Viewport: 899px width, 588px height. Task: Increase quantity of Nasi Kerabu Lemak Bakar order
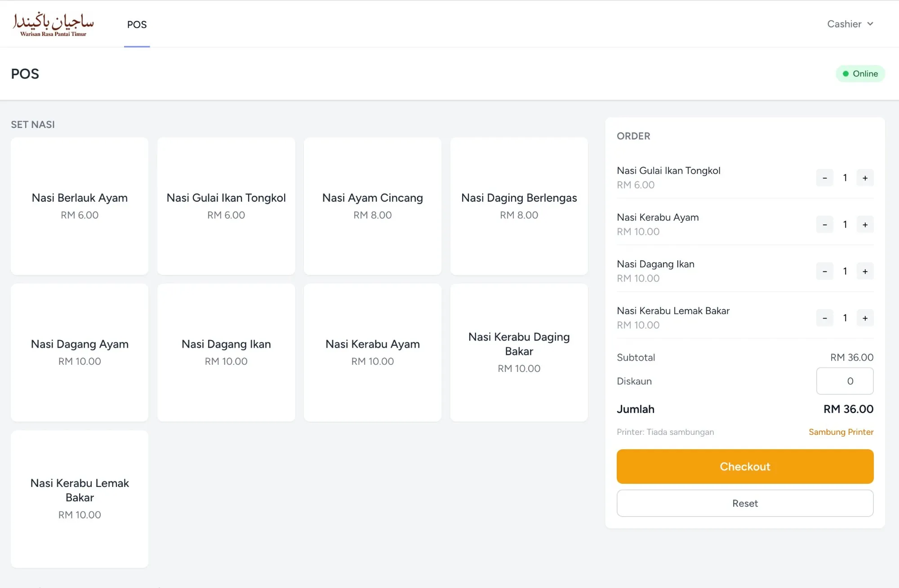tap(865, 318)
